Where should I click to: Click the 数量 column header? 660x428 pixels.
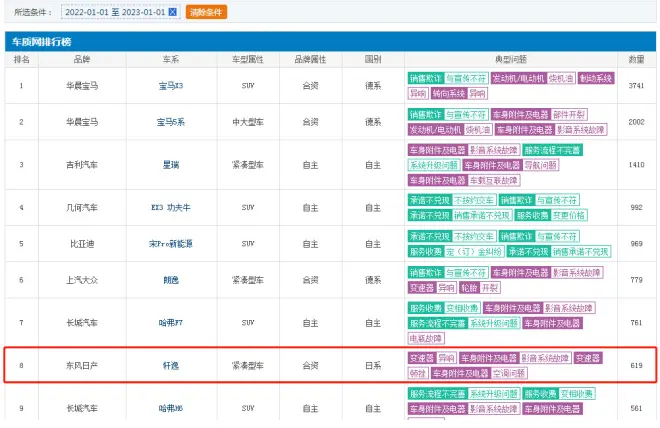point(636,59)
